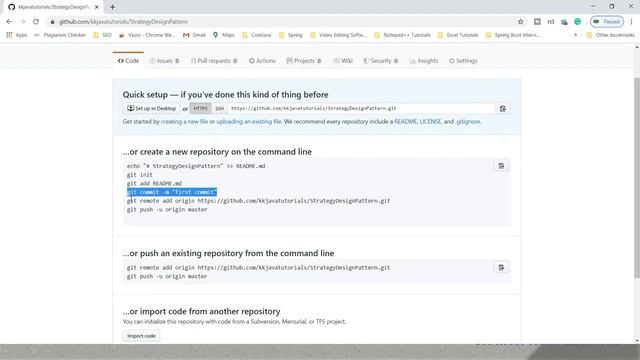Open the Plagiarism Checker bookmark
The image size is (640, 360).
(x=60, y=35)
